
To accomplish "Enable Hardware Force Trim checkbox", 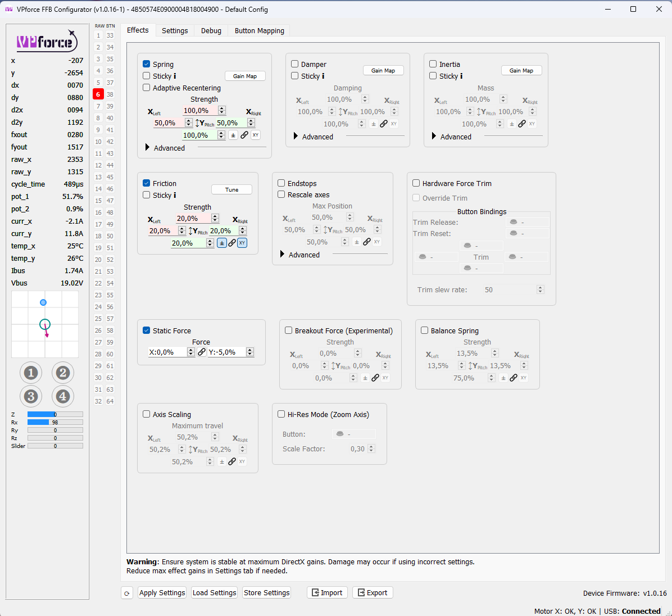I will tap(416, 183).
